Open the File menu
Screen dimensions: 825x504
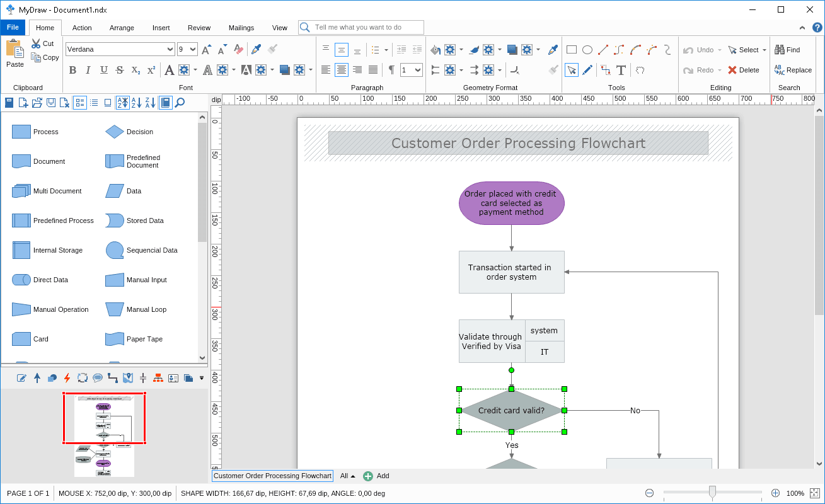13,27
